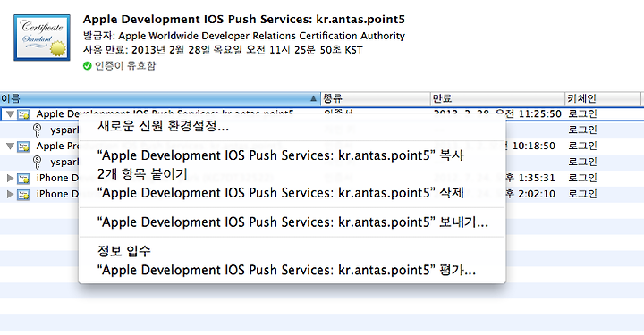
Task: Sort by the 키체인 column header
Action: [603, 98]
